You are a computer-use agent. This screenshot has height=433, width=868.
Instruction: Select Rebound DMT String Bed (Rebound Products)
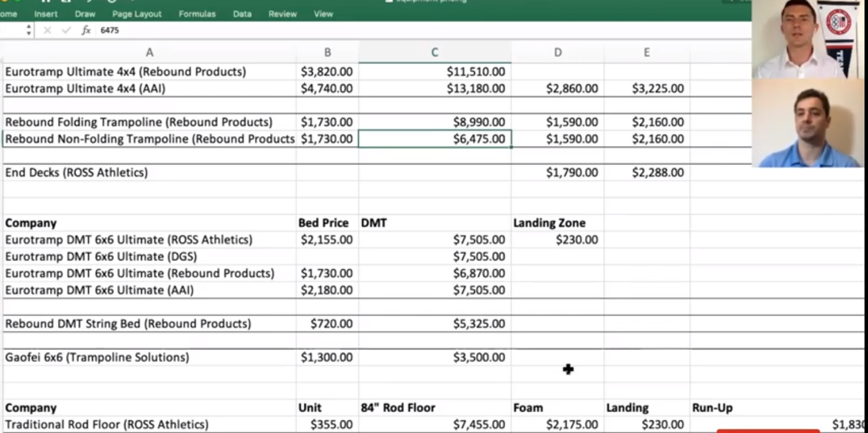(149, 324)
